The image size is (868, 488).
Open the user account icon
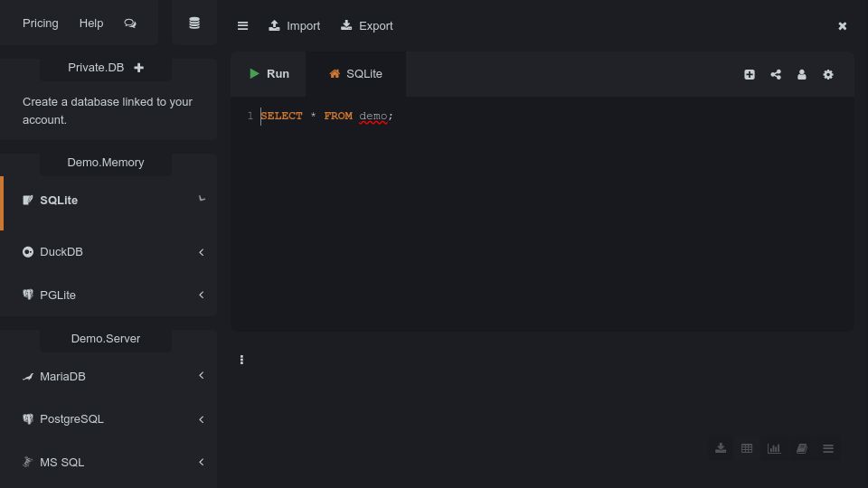[802, 74]
